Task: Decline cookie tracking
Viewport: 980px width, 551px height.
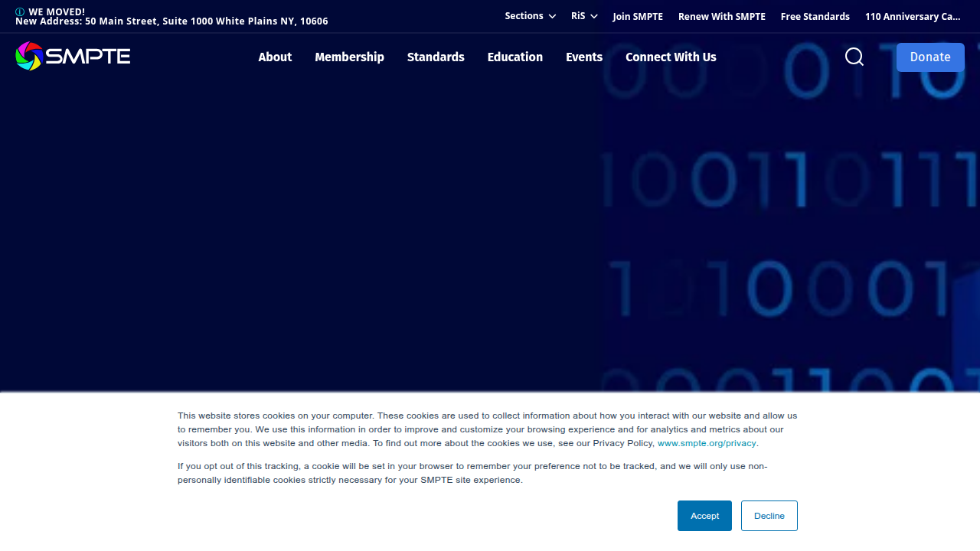Action: pyautogui.click(x=769, y=516)
